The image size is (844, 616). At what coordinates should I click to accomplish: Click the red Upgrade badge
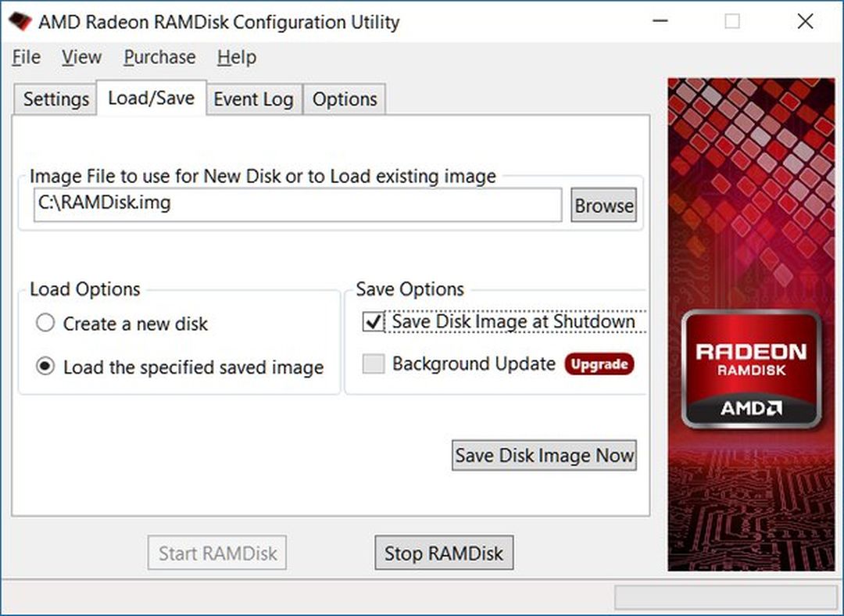tap(599, 364)
